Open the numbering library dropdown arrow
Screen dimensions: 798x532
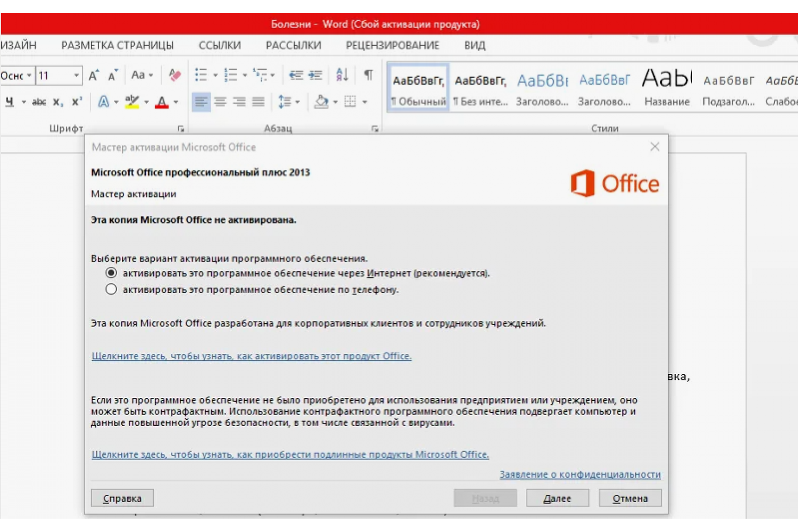(x=245, y=75)
